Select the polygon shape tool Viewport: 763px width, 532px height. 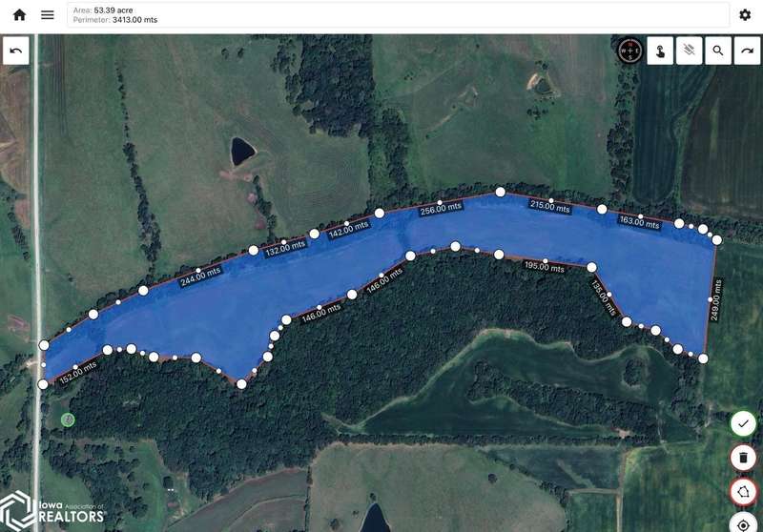[743, 492]
